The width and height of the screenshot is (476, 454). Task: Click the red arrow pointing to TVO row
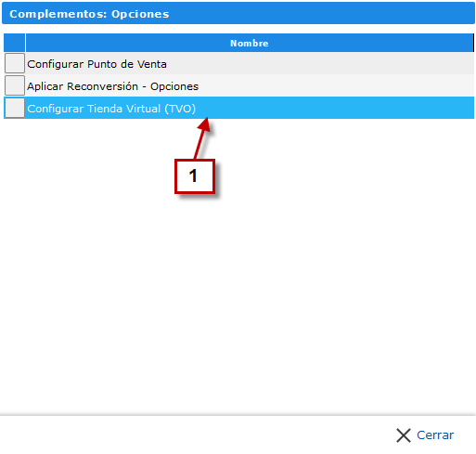[x=202, y=137]
